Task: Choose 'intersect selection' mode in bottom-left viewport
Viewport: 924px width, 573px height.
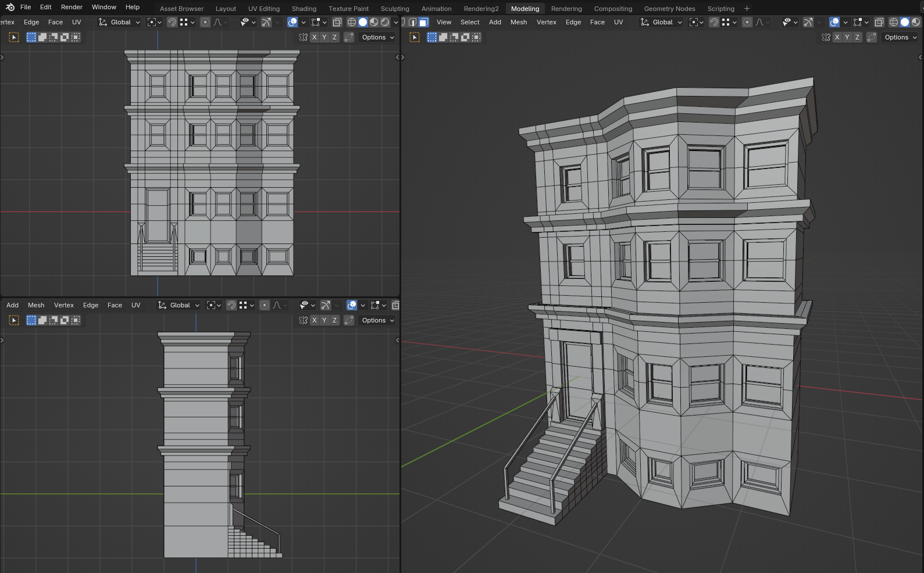Action: (x=76, y=320)
